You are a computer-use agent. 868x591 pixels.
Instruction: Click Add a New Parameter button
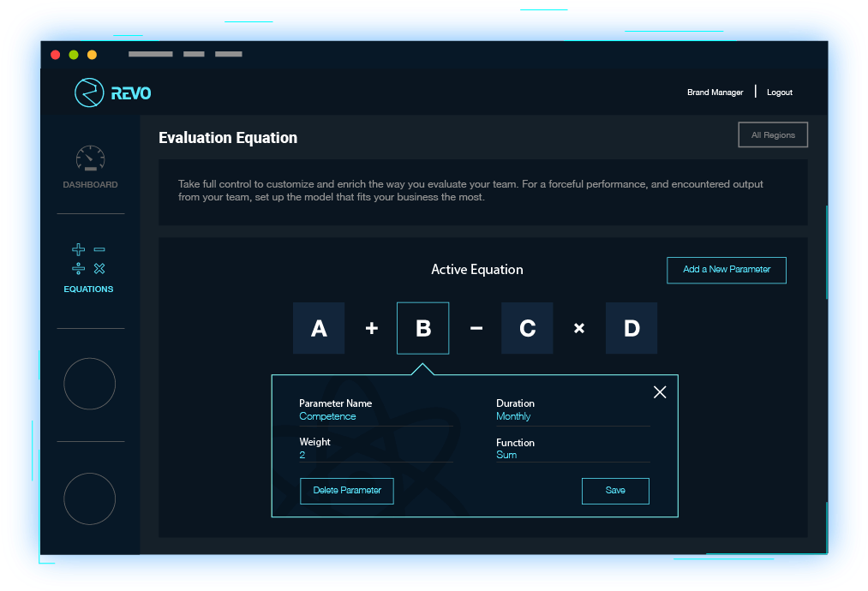click(727, 270)
